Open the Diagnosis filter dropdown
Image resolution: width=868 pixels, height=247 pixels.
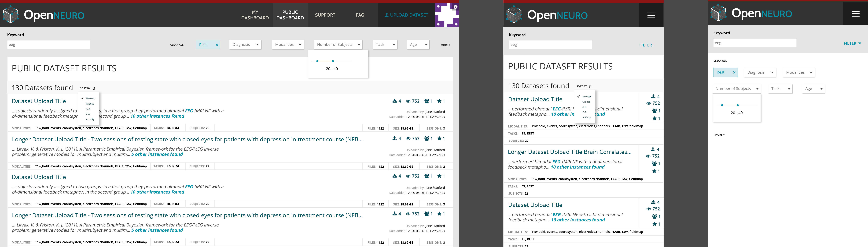coord(245,44)
